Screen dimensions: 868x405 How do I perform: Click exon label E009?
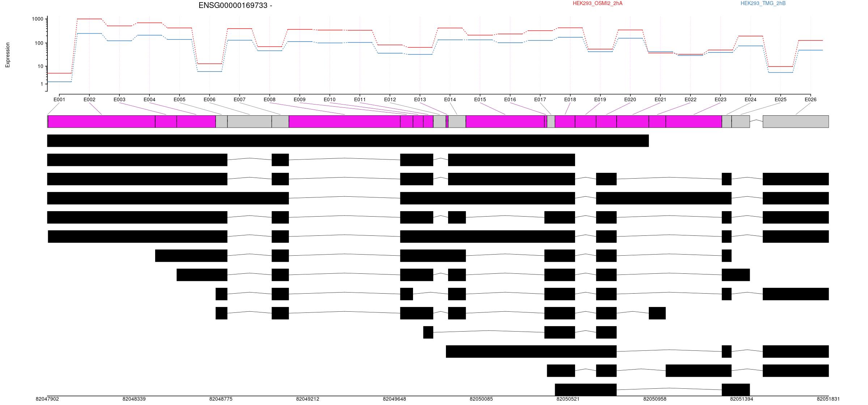(x=299, y=99)
